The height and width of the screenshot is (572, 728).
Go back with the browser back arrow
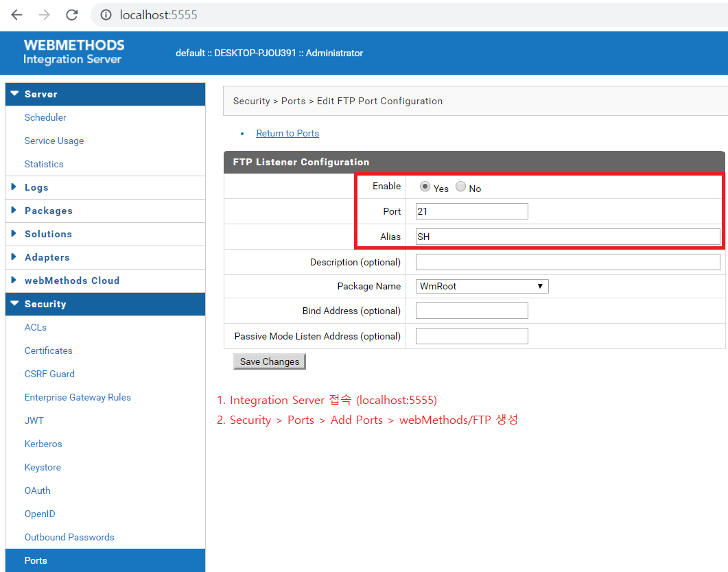16,15
